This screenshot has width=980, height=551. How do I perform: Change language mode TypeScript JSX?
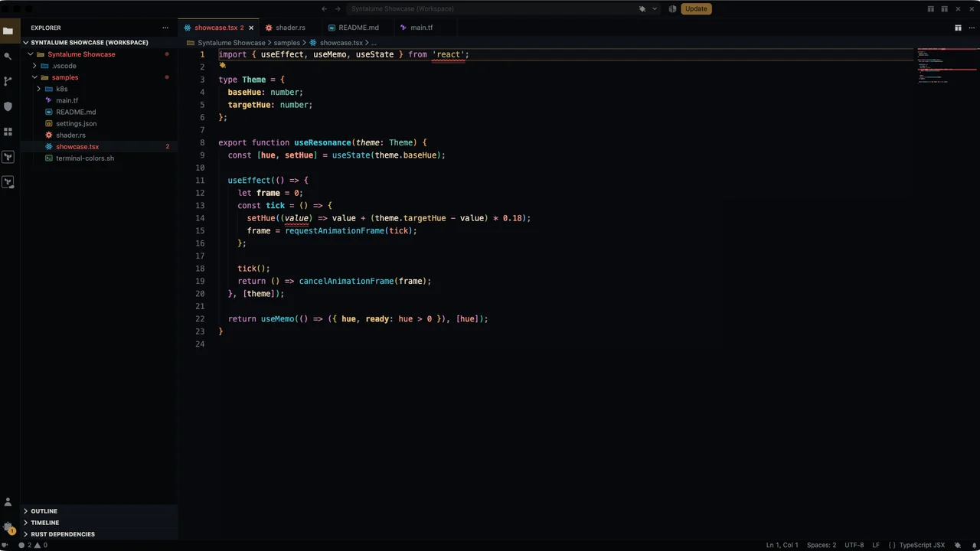click(x=922, y=545)
